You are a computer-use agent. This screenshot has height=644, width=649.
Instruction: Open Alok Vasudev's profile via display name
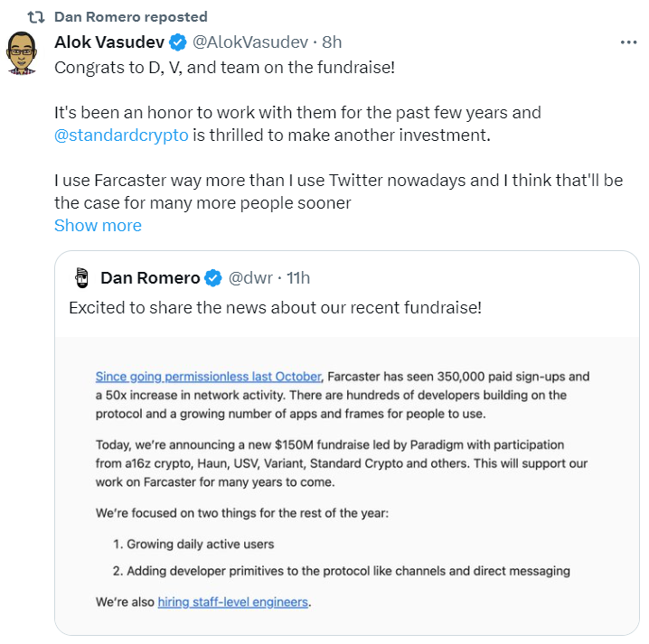pyautogui.click(x=110, y=42)
